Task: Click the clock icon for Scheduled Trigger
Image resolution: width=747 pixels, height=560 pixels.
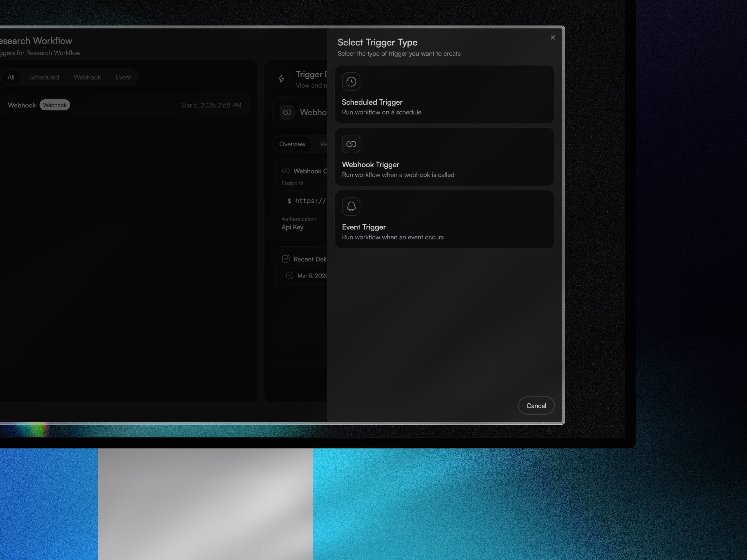Action: (351, 82)
